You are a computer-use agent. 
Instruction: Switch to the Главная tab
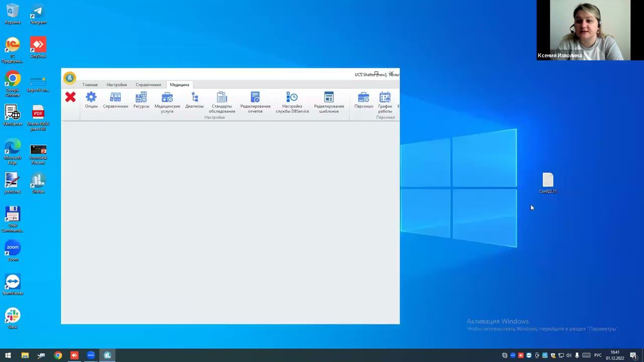click(x=90, y=85)
